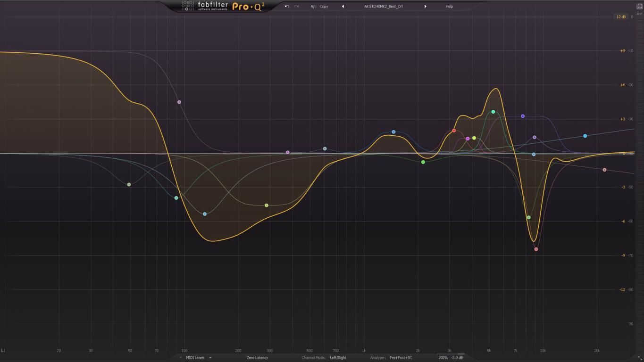Open the Zero Latency processing mode menu
This screenshot has height=362, width=644.
click(x=257, y=358)
